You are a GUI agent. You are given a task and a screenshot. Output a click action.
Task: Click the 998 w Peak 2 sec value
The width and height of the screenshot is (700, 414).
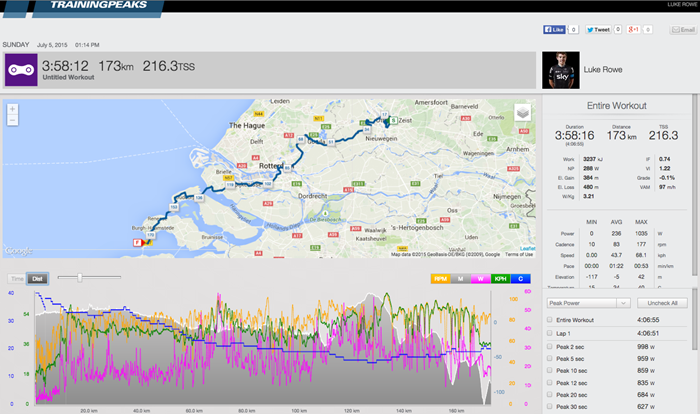click(x=646, y=347)
